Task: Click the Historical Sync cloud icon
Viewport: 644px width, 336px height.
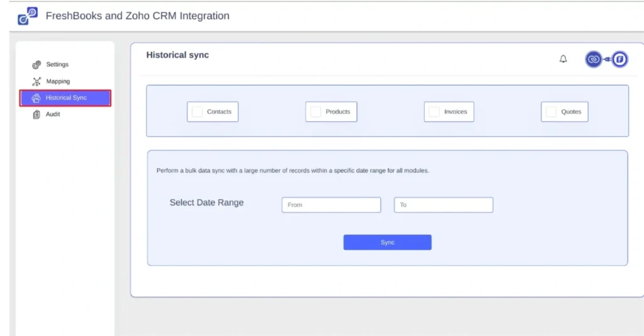Action: click(x=36, y=98)
